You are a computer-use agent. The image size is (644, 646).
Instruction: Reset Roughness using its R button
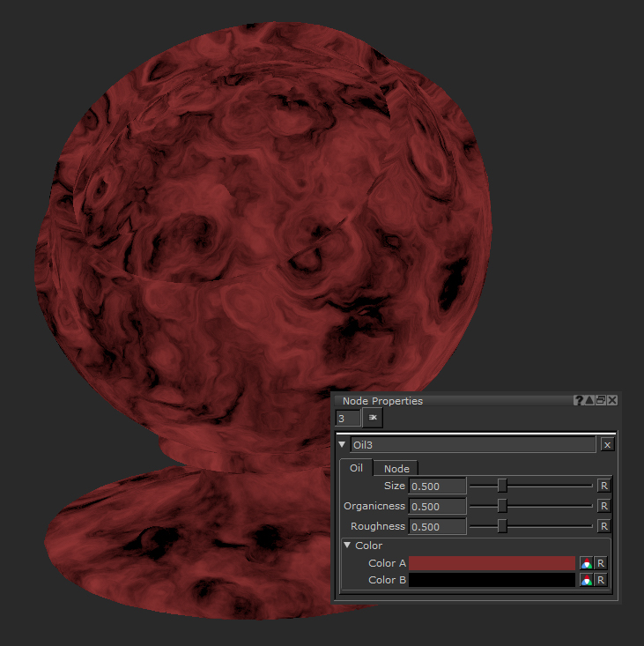603,526
